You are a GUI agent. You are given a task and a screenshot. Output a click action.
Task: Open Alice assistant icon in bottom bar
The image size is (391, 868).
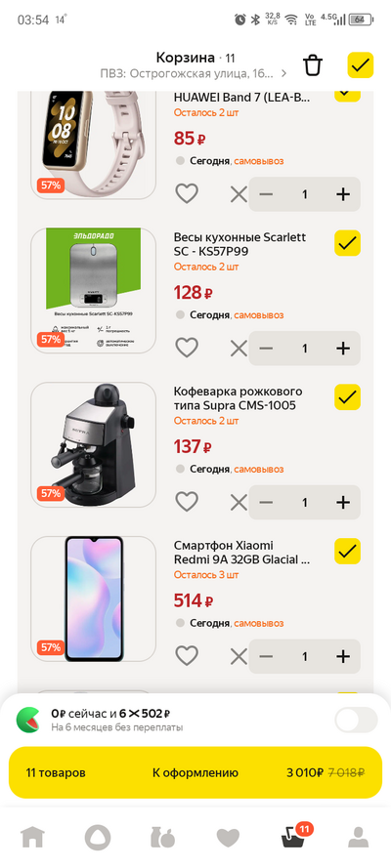(98, 837)
